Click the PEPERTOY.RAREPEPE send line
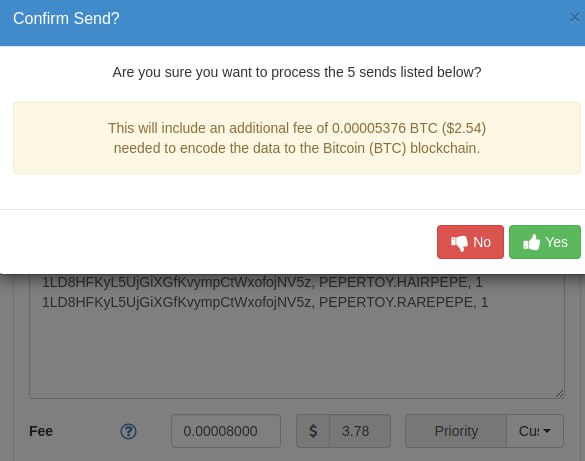 point(265,302)
